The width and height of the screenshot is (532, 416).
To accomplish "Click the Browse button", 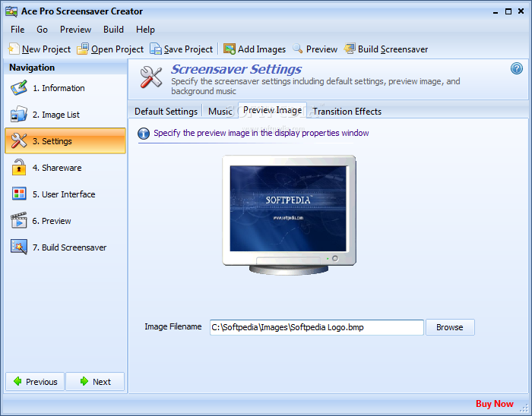I will tap(450, 327).
